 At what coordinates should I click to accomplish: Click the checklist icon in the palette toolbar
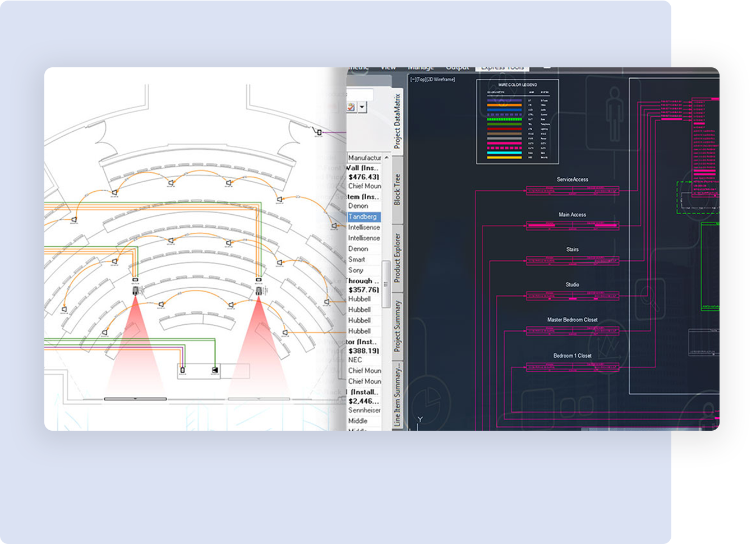(351, 107)
